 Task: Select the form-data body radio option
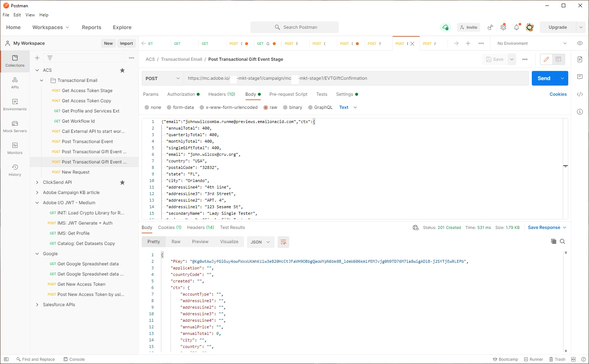[169, 107]
